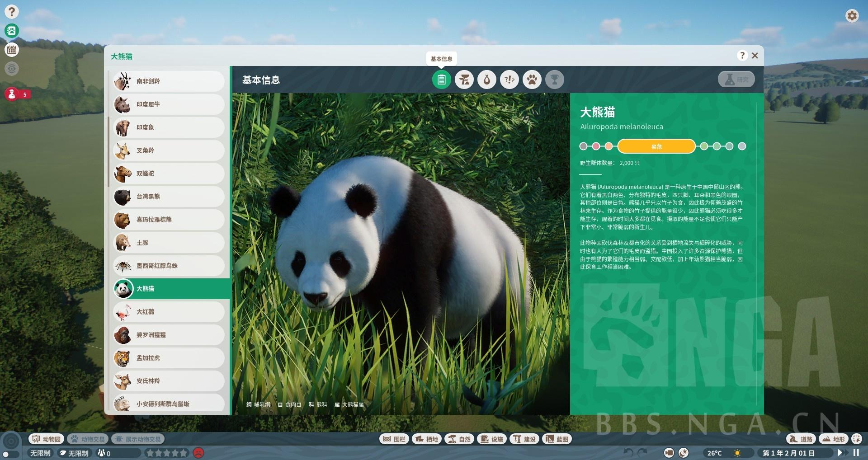This screenshot has width=868, height=460.
Task: Click the last grey conservation status dot
Action: point(742,146)
